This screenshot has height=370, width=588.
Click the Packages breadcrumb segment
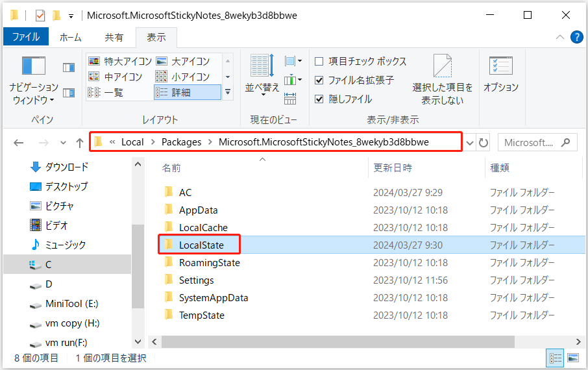tap(182, 142)
